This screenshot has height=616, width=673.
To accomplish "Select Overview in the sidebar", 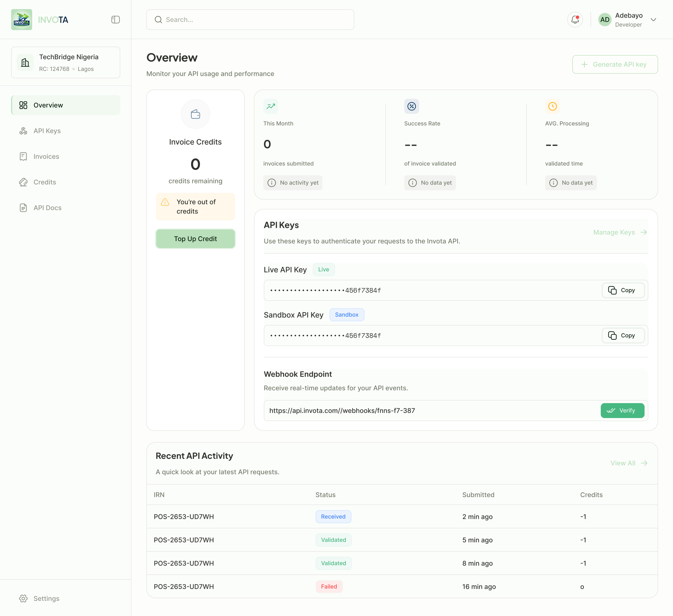I will (66, 105).
